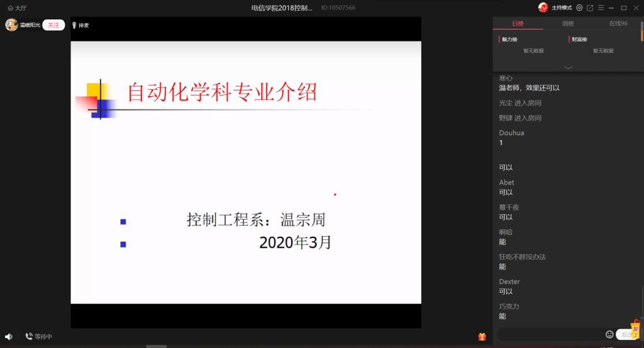Click the chat message input field
The height and width of the screenshot is (348, 644).
(x=550, y=334)
